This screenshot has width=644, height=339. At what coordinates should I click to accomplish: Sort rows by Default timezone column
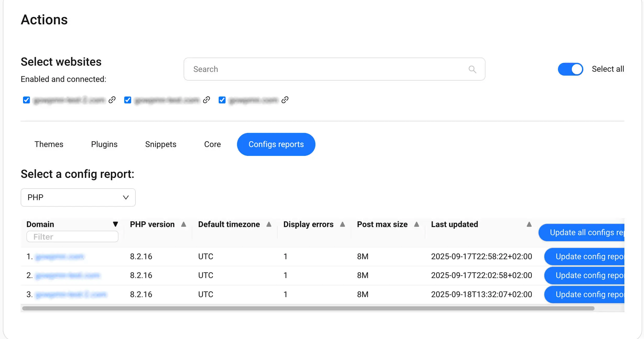point(269,224)
